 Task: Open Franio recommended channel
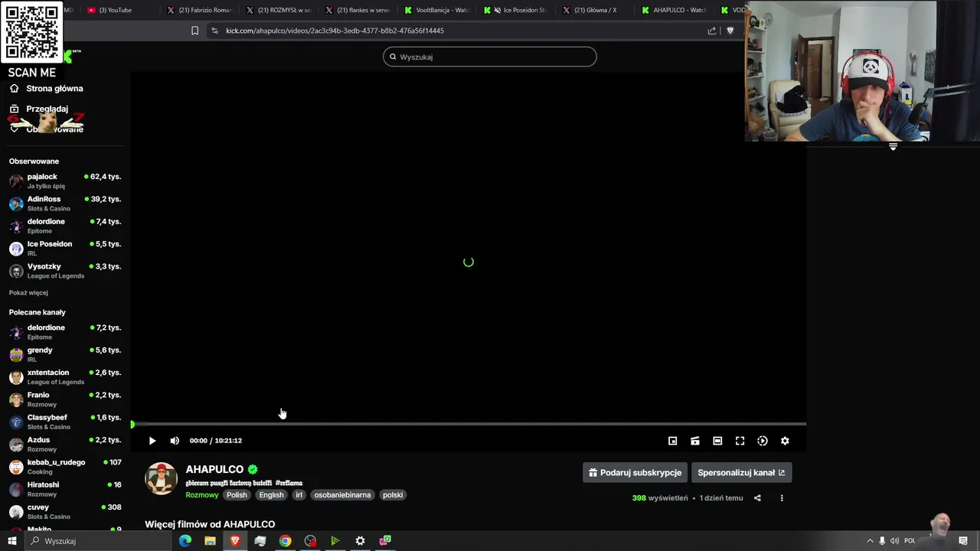click(x=65, y=399)
